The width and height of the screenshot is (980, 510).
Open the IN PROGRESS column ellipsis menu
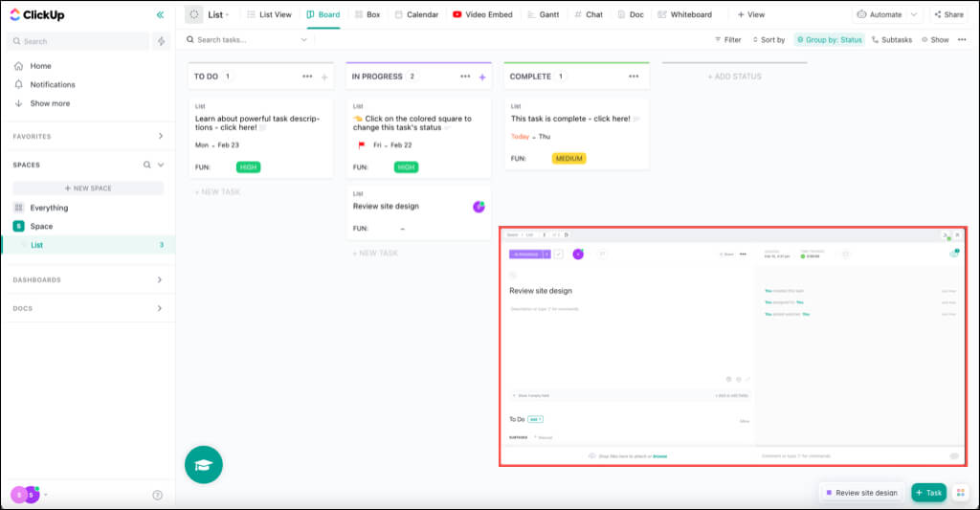coord(465,77)
